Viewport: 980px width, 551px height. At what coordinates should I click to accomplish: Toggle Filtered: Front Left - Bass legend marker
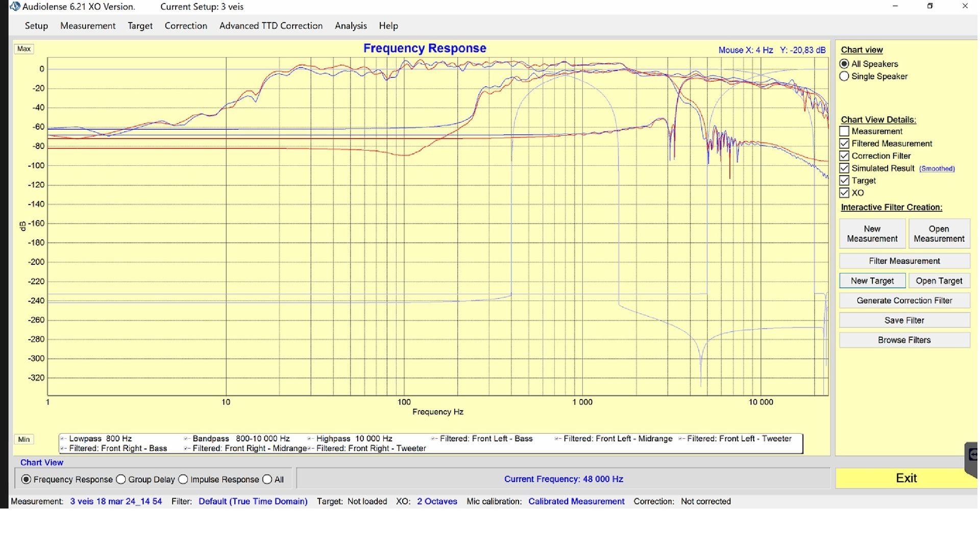click(x=434, y=439)
